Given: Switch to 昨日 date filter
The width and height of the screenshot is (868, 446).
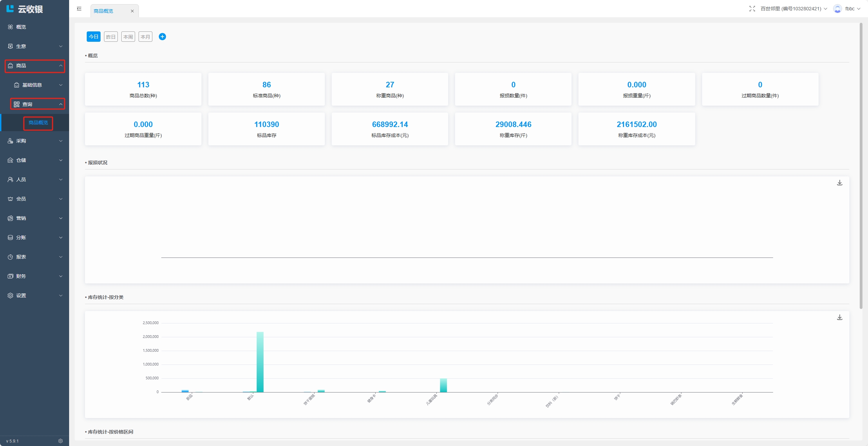Looking at the screenshot, I should pyautogui.click(x=111, y=37).
